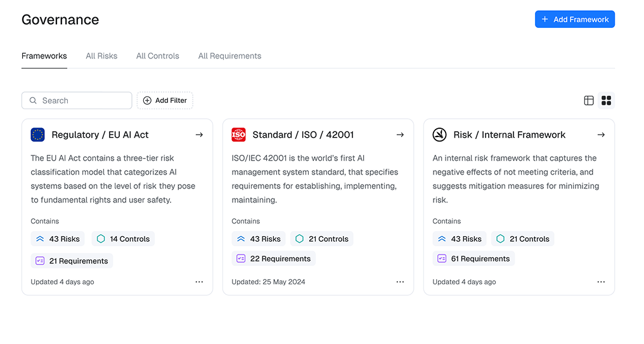Click the EU flag icon on EU AI Act card
Image resolution: width=644 pixels, height=344 pixels.
pyautogui.click(x=37, y=135)
